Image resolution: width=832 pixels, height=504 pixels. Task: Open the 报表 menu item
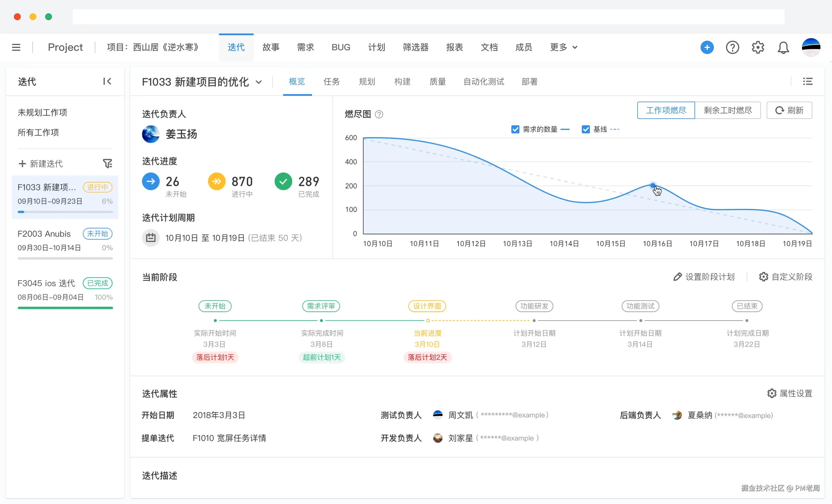(454, 47)
